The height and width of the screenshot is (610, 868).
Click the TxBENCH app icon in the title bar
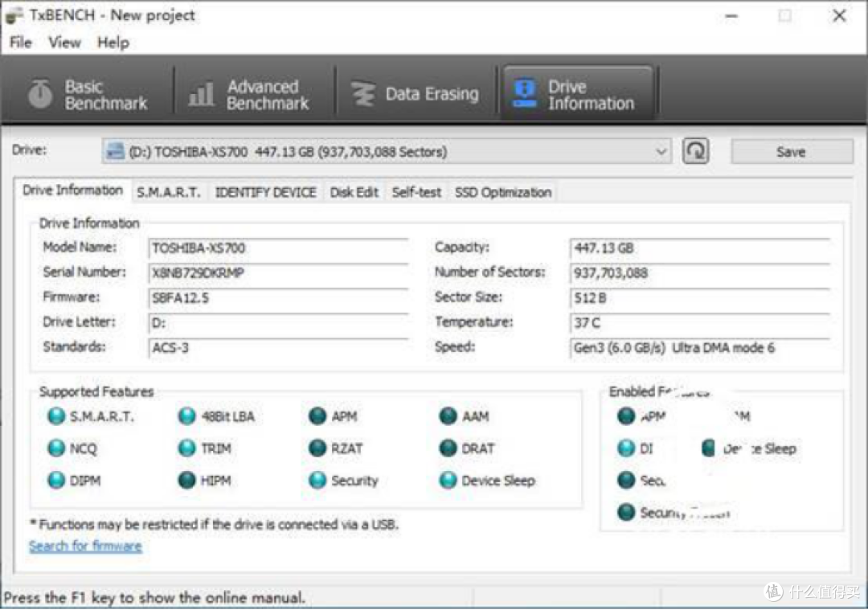tap(14, 16)
